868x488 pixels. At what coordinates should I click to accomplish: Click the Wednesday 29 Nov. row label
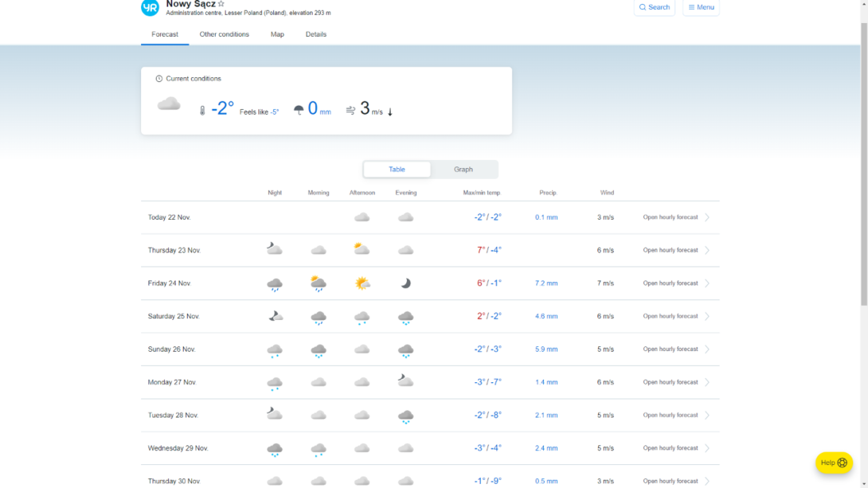178,448
